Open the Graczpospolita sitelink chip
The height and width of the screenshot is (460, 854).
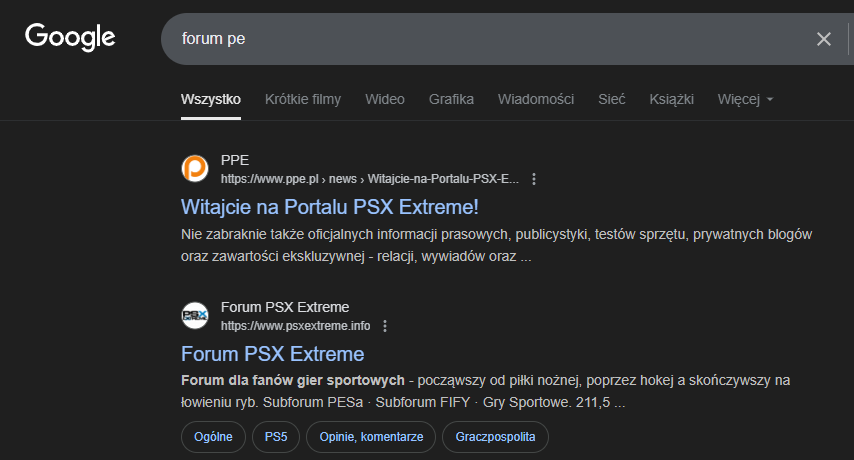tap(495, 437)
